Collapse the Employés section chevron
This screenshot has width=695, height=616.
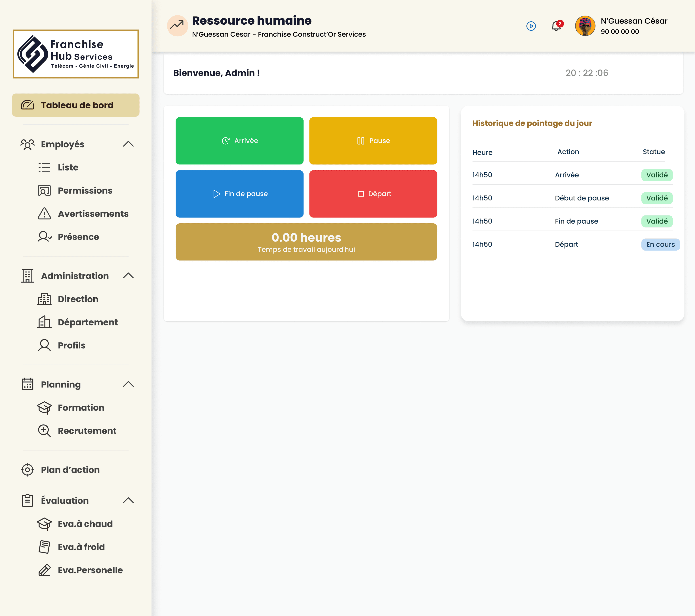(128, 144)
